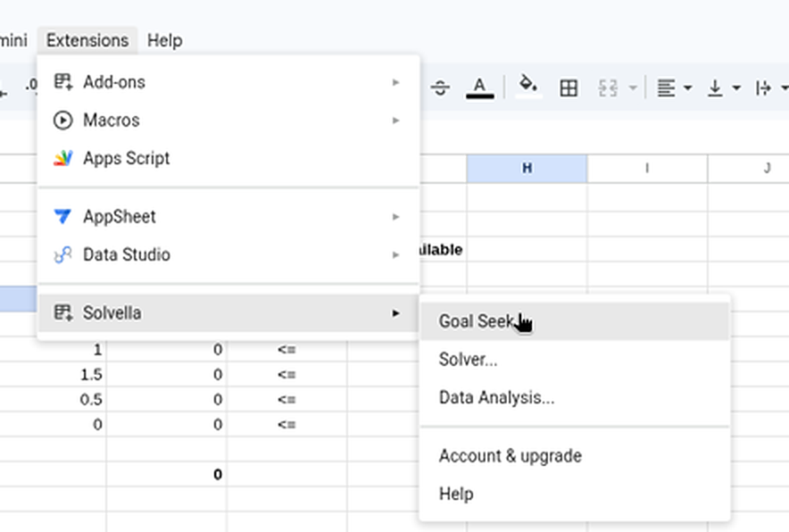Open the Add-ons submenu
789x532 pixels.
click(x=228, y=82)
